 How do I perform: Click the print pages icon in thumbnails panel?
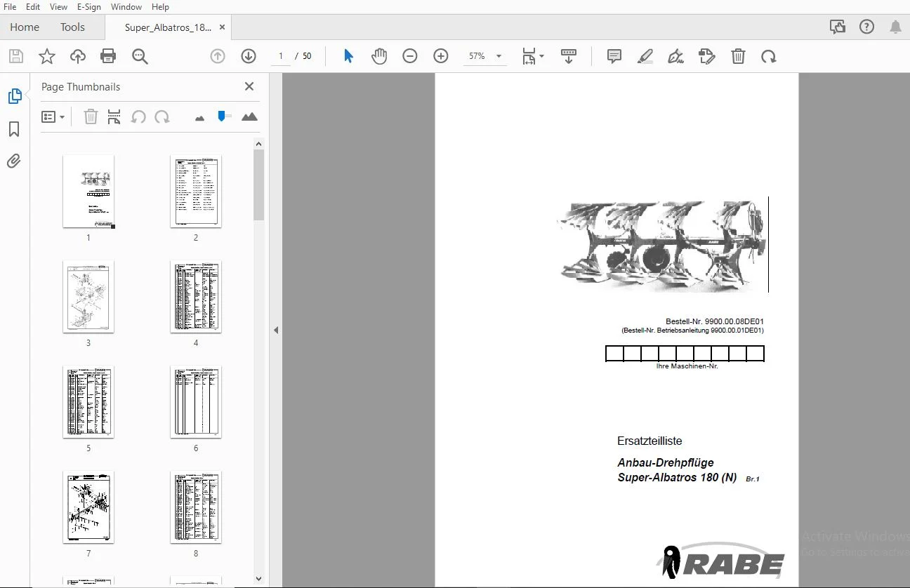click(114, 116)
